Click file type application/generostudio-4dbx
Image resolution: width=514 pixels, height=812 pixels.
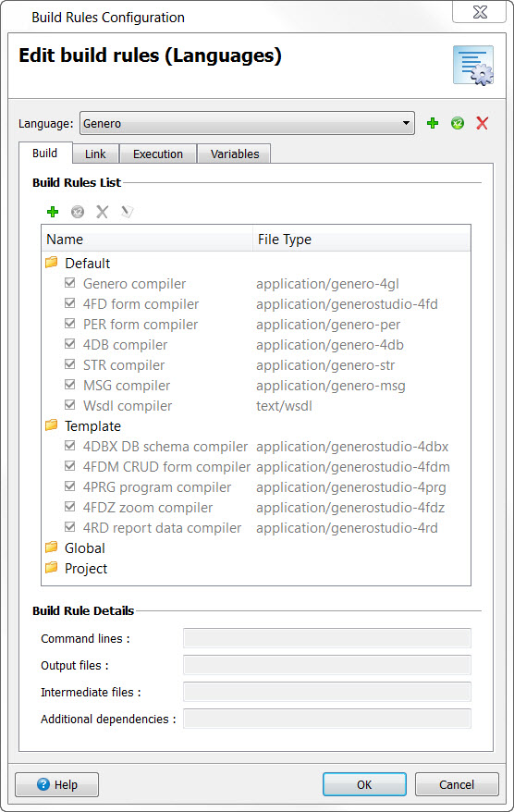click(x=352, y=447)
